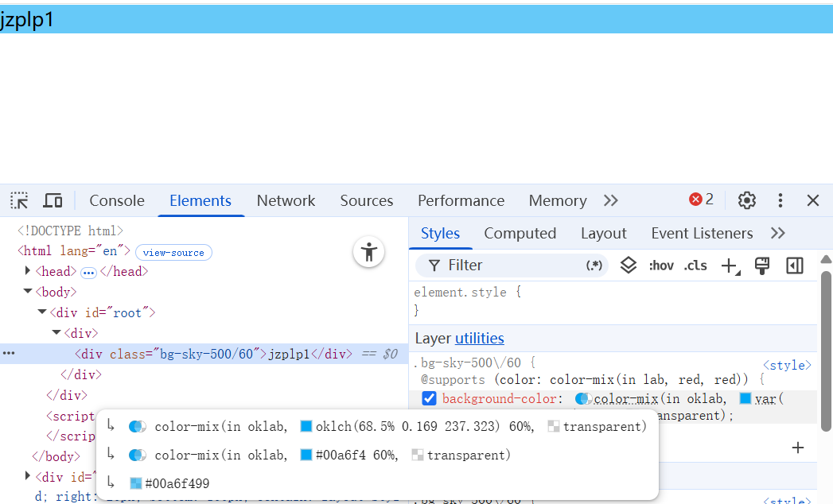Select the bg-sky-500/60 div element row
833x504 pixels.
click(204, 354)
